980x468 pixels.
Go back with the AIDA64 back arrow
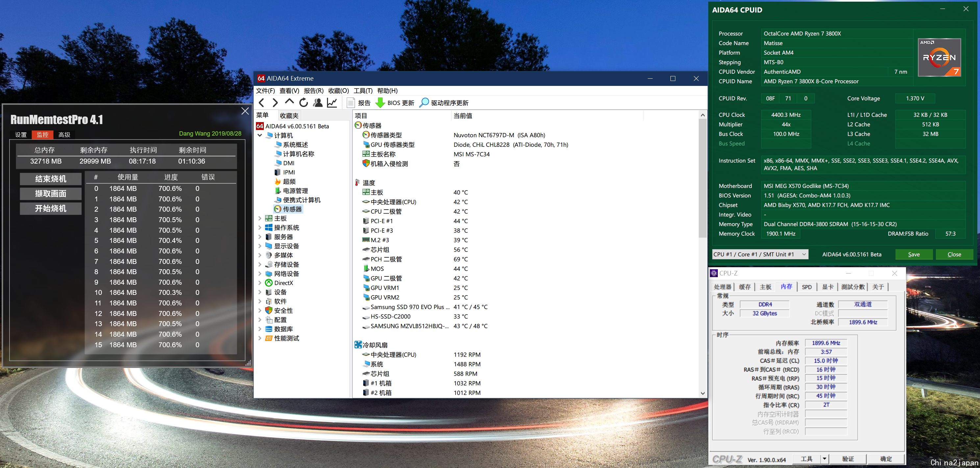tap(261, 103)
